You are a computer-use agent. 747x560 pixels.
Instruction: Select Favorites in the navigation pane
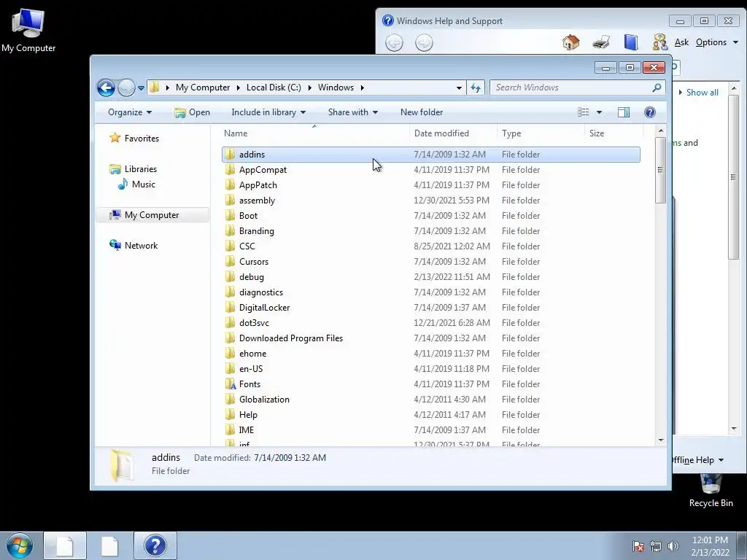pos(142,139)
